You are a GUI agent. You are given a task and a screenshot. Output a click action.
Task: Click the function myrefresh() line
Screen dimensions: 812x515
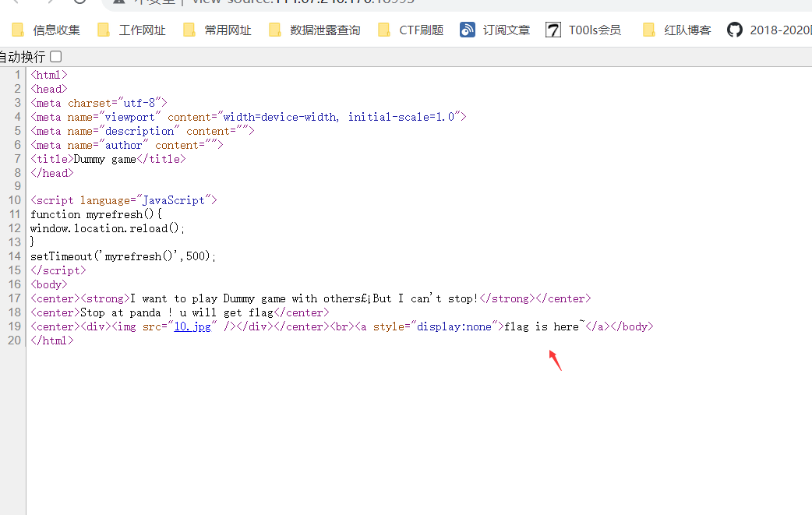96,214
